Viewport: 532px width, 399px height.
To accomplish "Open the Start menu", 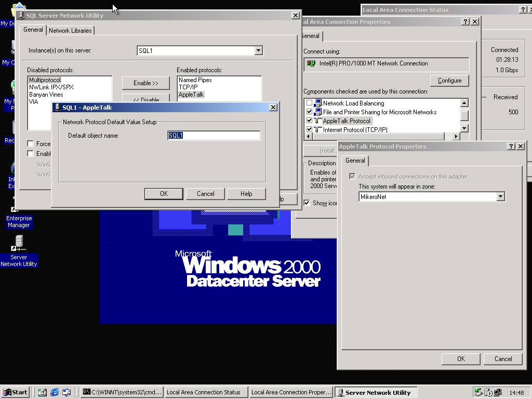I will point(15,392).
